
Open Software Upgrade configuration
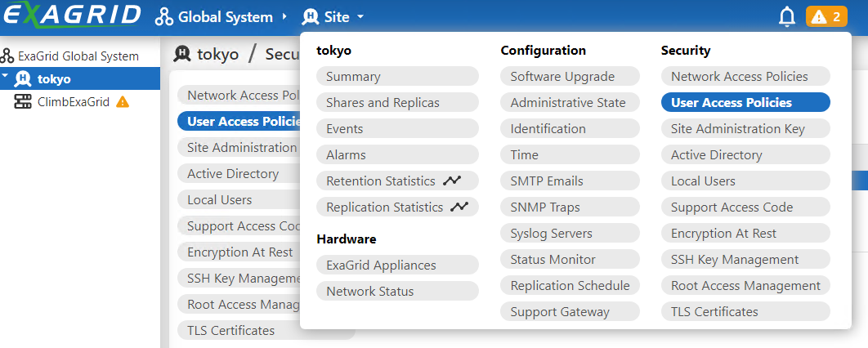(x=570, y=76)
